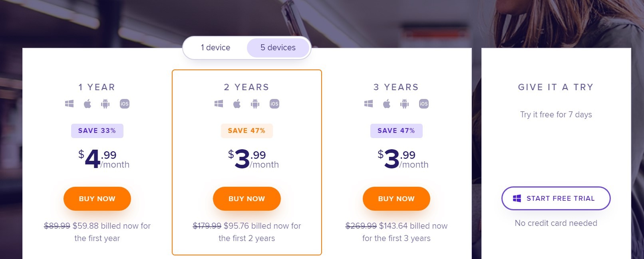Click the iOS icon under the 1 Year plan
This screenshot has height=259, width=644.
[124, 103]
